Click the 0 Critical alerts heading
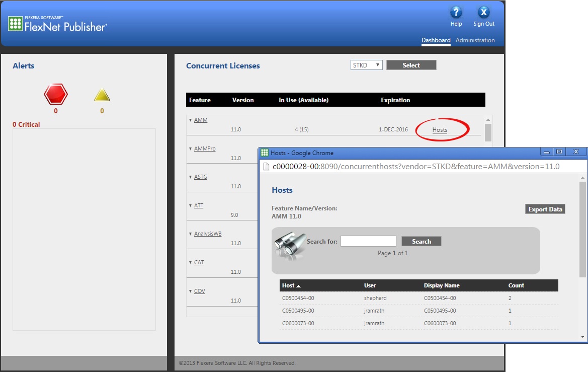 (26, 124)
